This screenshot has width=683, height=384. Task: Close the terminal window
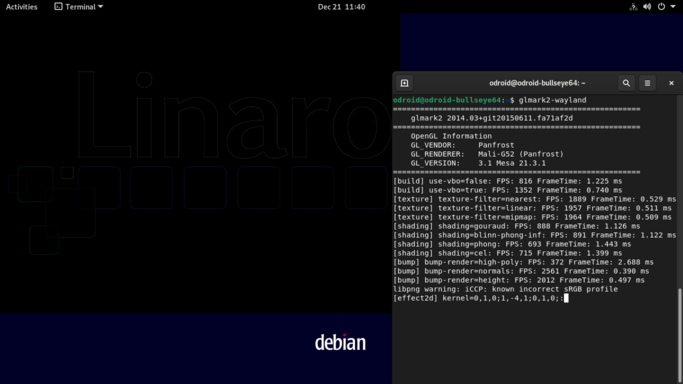coord(671,83)
